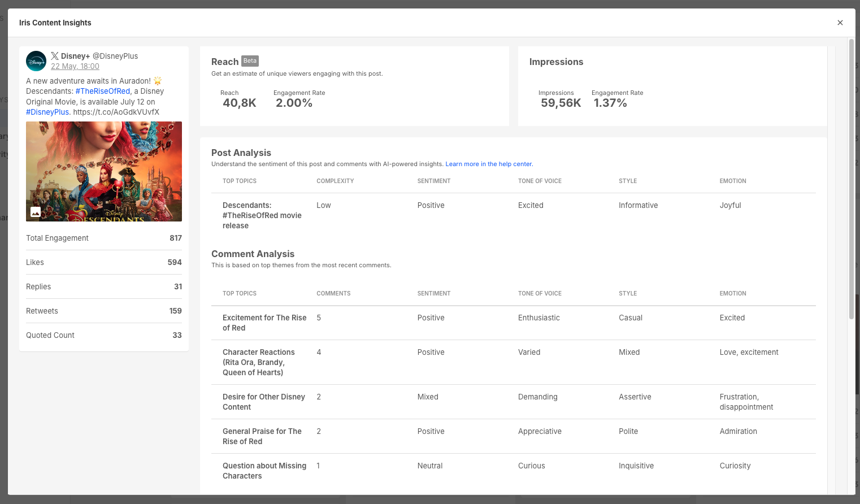Click 'Excitement for The Rise of Red' topic
860x504 pixels.
click(264, 323)
